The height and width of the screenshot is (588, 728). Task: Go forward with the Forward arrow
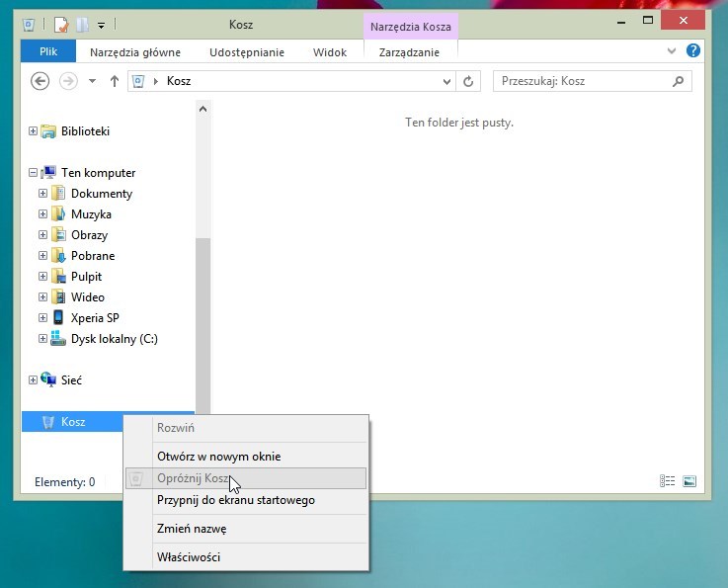tap(68, 81)
